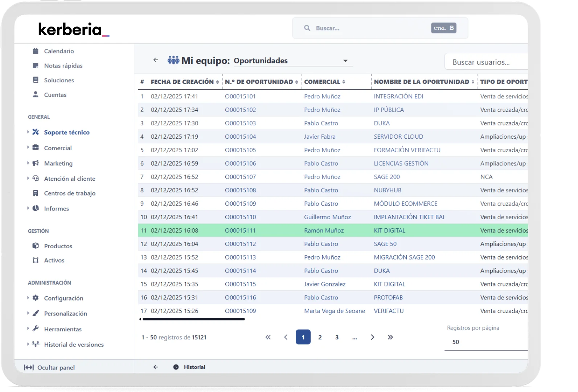
Task: Click the pagination ellipsis button
Action: 354,337
